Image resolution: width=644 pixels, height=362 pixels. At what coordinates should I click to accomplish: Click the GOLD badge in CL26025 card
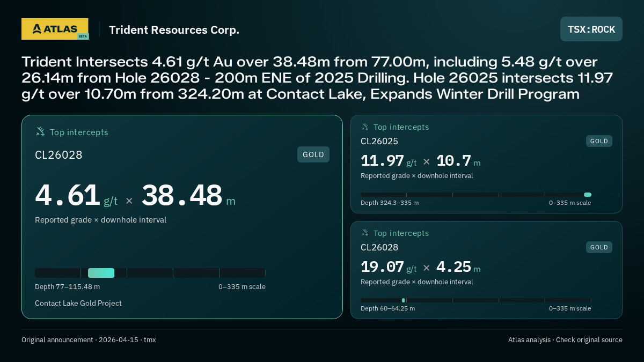tap(599, 141)
